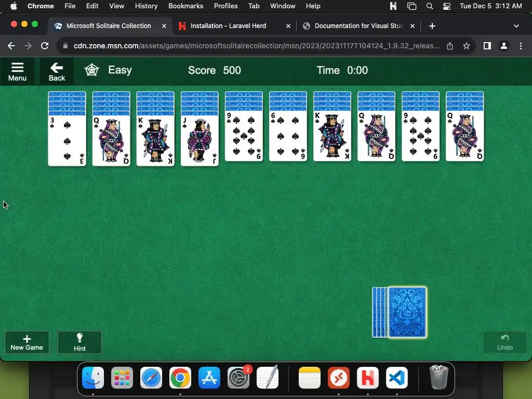The width and height of the screenshot is (532, 399).
Task: Open Herd from the dock
Action: pyautogui.click(x=368, y=378)
